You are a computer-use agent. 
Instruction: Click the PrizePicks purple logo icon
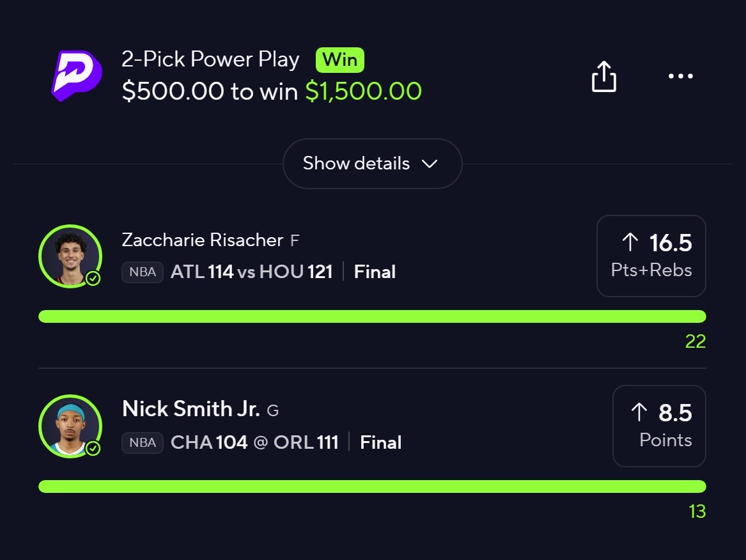click(x=77, y=75)
